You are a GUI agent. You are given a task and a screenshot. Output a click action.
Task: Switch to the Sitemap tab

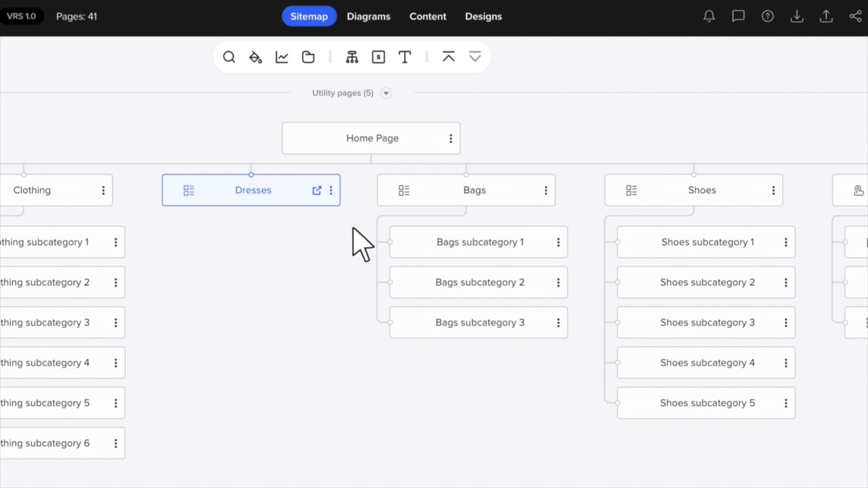(309, 16)
